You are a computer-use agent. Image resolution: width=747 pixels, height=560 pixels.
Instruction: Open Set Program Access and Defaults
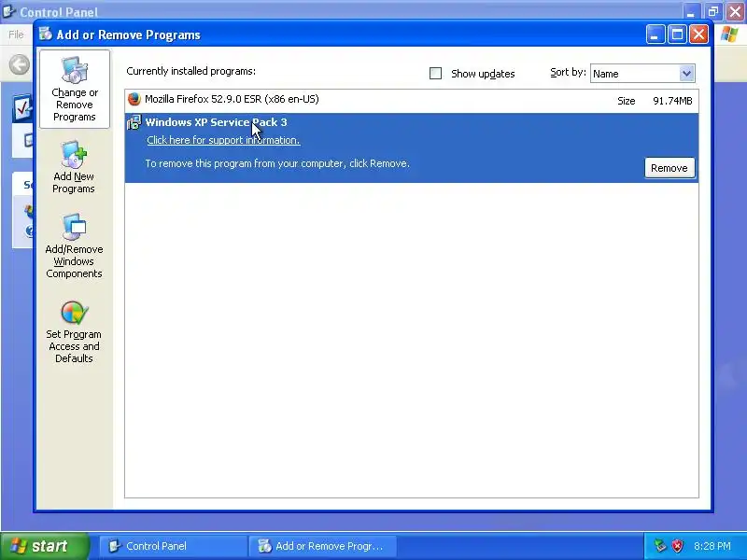click(x=74, y=332)
